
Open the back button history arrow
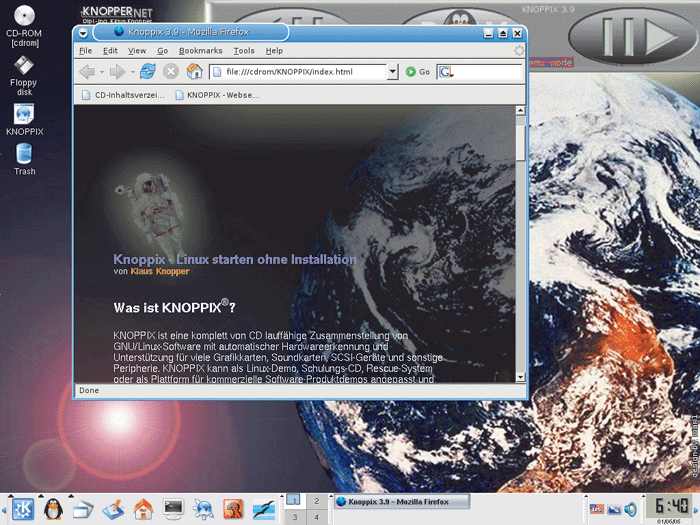pyautogui.click(x=102, y=72)
